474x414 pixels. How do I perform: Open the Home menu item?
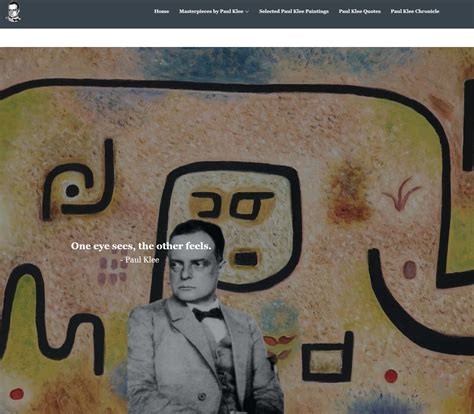[x=161, y=11]
